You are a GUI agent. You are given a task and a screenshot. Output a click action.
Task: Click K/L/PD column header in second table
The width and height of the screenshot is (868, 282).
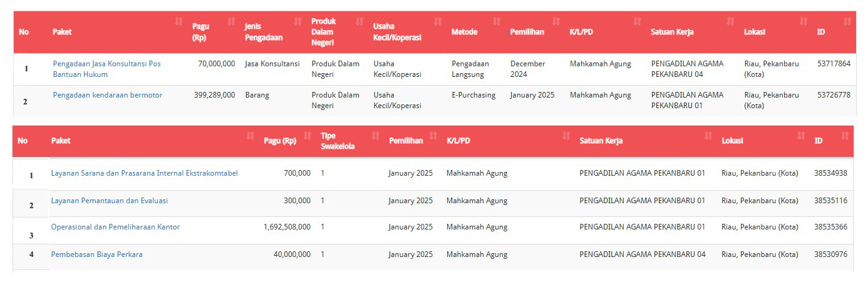pyautogui.click(x=458, y=141)
